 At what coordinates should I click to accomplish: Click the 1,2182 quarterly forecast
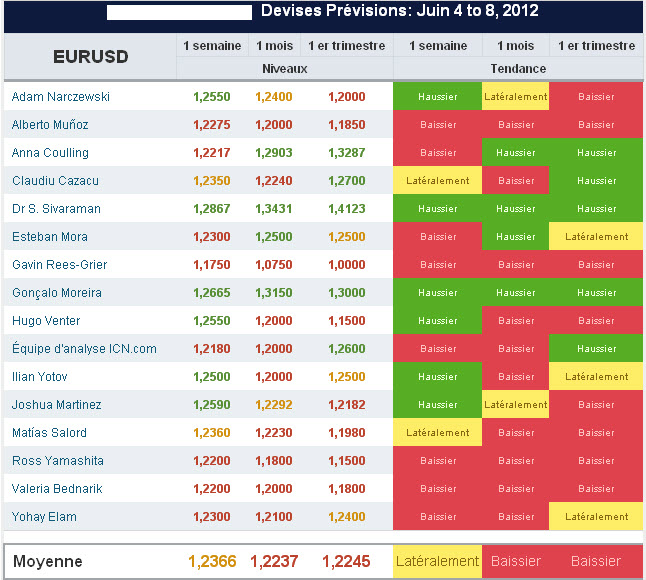click(x=346, y=405)
